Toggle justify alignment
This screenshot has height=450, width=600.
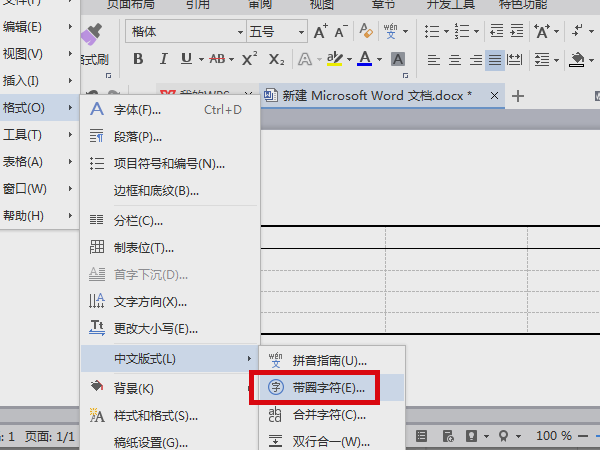tap(495, 60)
